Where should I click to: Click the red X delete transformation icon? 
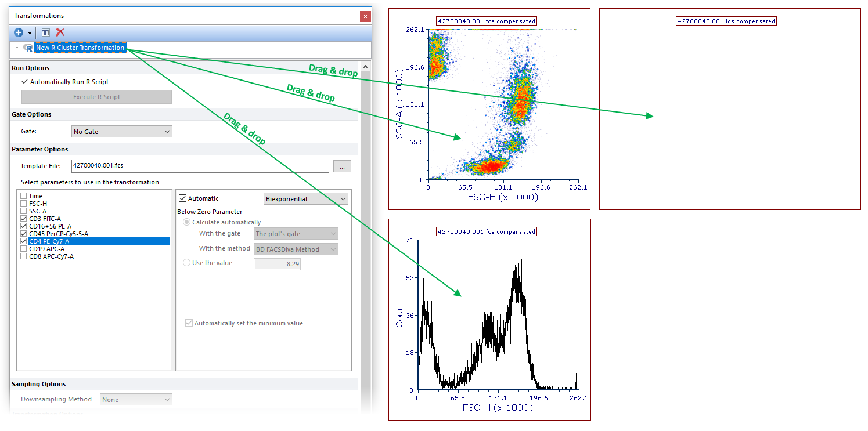[60, 32]
